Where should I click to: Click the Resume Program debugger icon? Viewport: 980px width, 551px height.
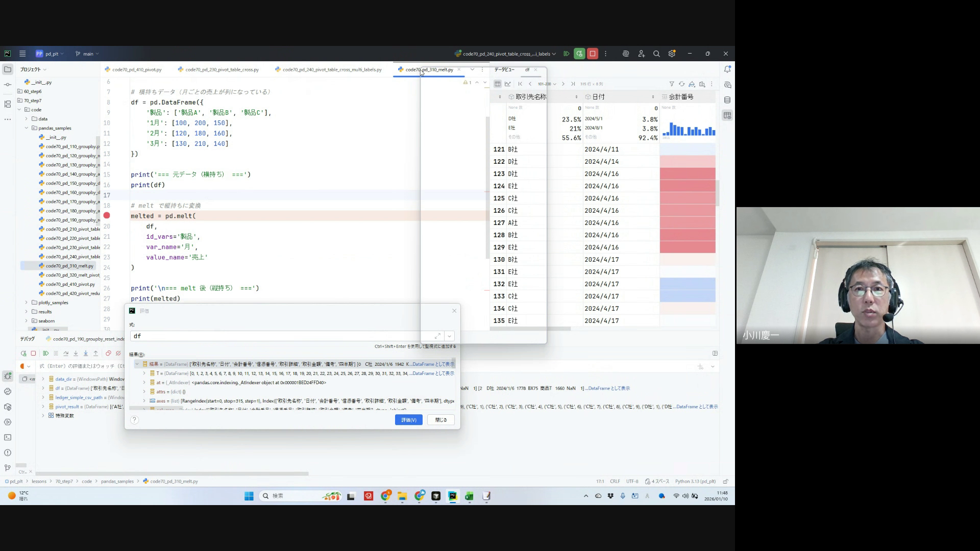45,353
